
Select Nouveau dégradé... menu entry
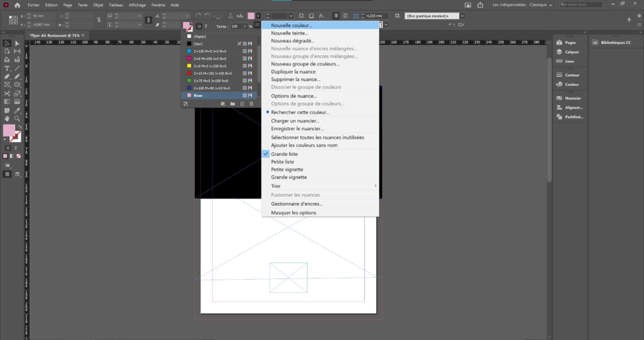[320, 41]
